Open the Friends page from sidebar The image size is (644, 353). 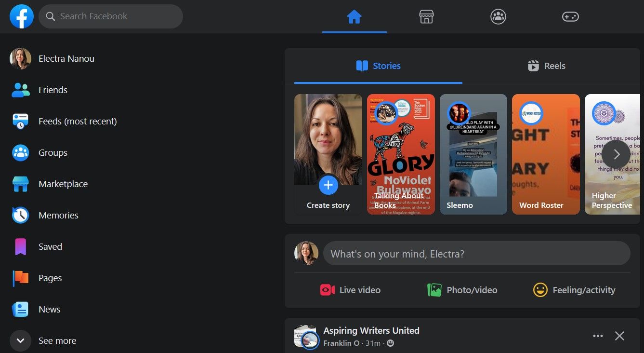[x=53, y=90]
